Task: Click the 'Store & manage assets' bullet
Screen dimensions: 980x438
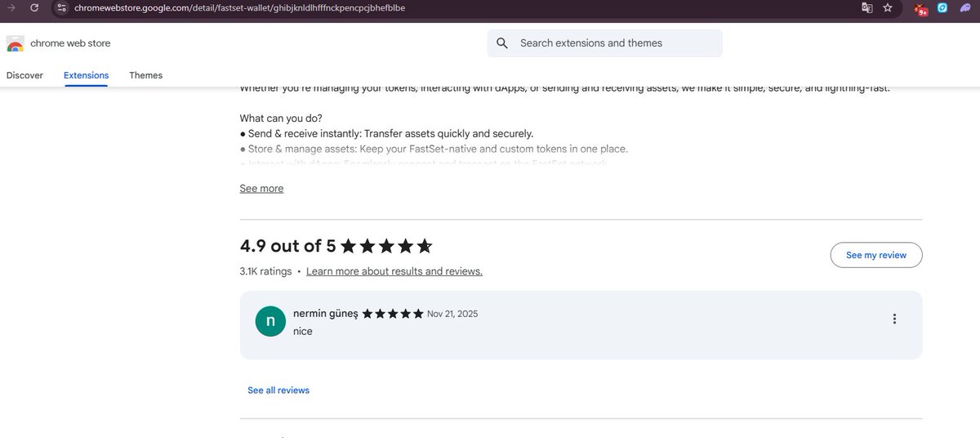Action: (x=434, y=150)
